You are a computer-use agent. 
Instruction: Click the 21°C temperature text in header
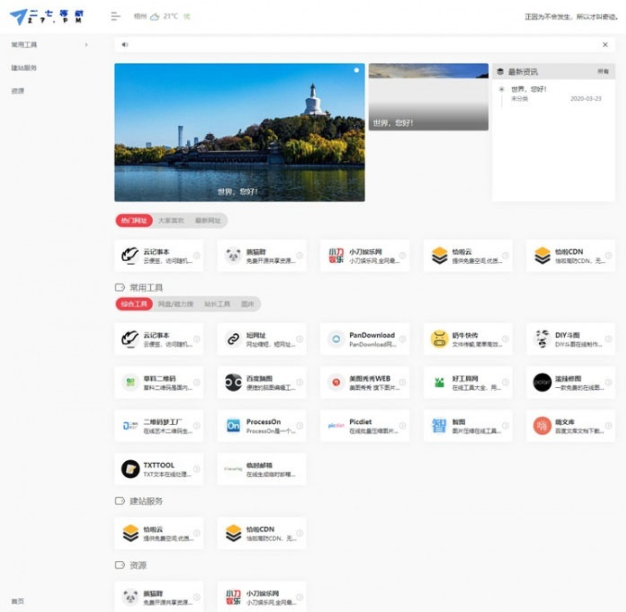(x=170, y=16)
